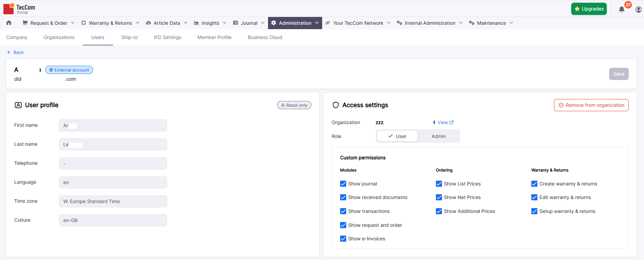This screenshot has height=260, width=644.
Task: Open the Member Profile tab
Action: [x=215, y=37]
